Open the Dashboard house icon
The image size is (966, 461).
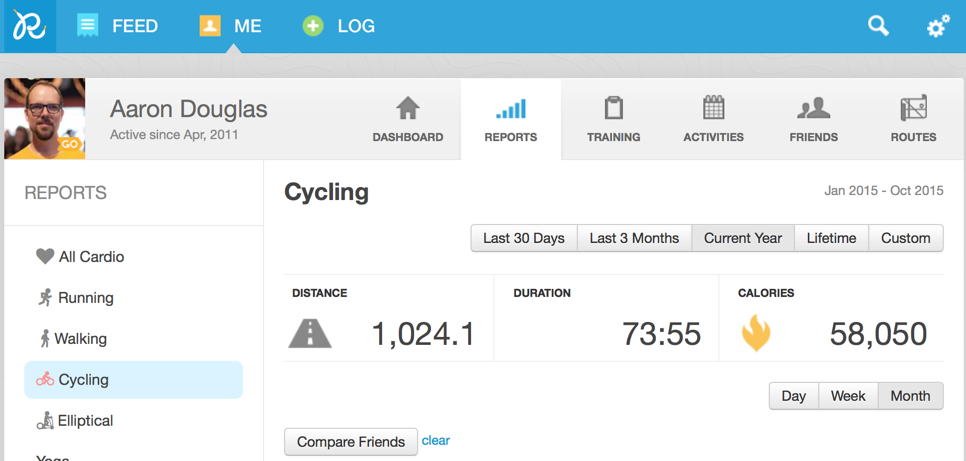(x=407, y=109)
